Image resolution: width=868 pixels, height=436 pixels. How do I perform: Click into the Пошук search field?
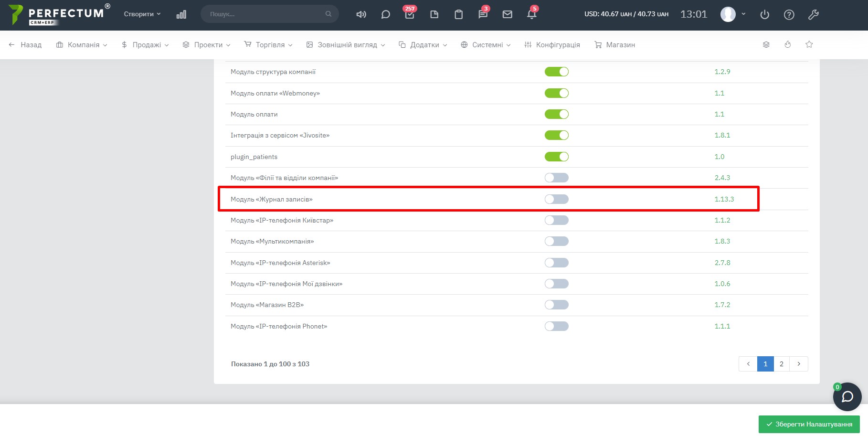(x=265, y=14)
